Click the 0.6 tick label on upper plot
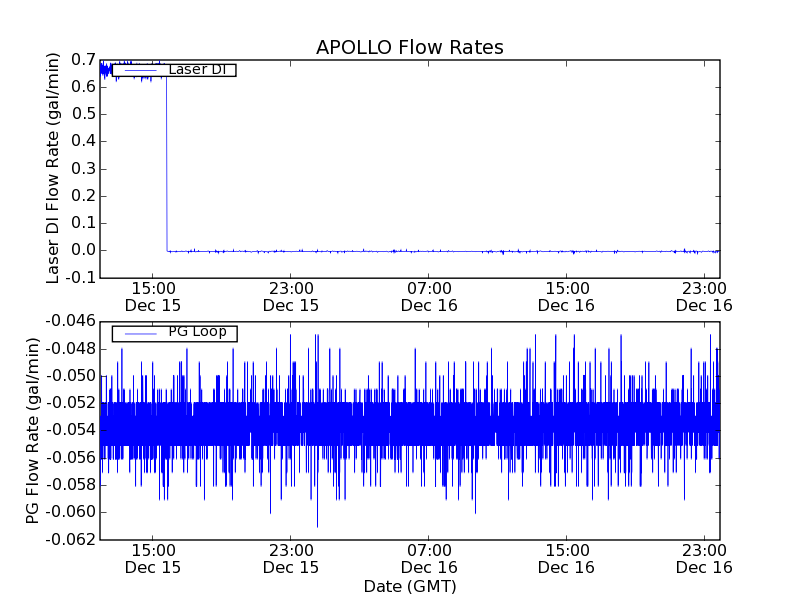Image resolution: width=800 pixels, height=600 pixels. (x=84, y=87)
